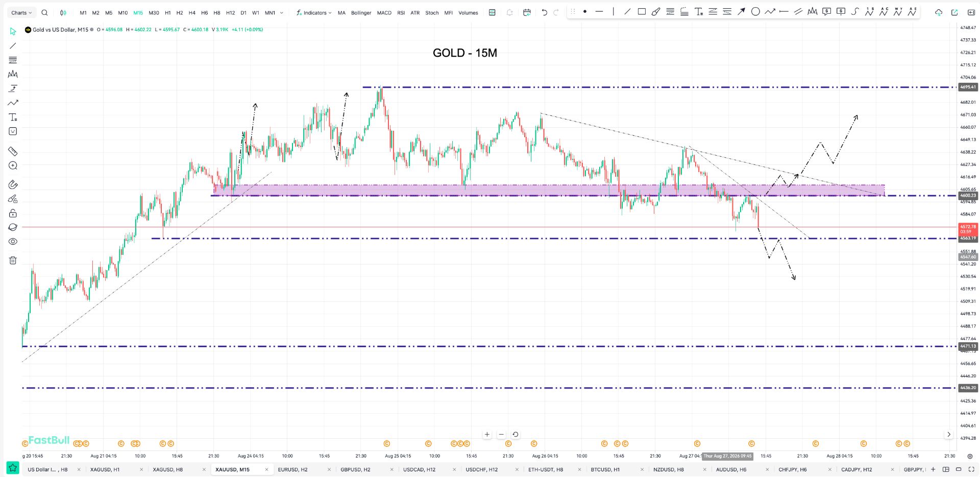This screenshot has width=980, height=477.
Task: Close the GBPUSD, H2 tab
Action: [x=391, y=469]
